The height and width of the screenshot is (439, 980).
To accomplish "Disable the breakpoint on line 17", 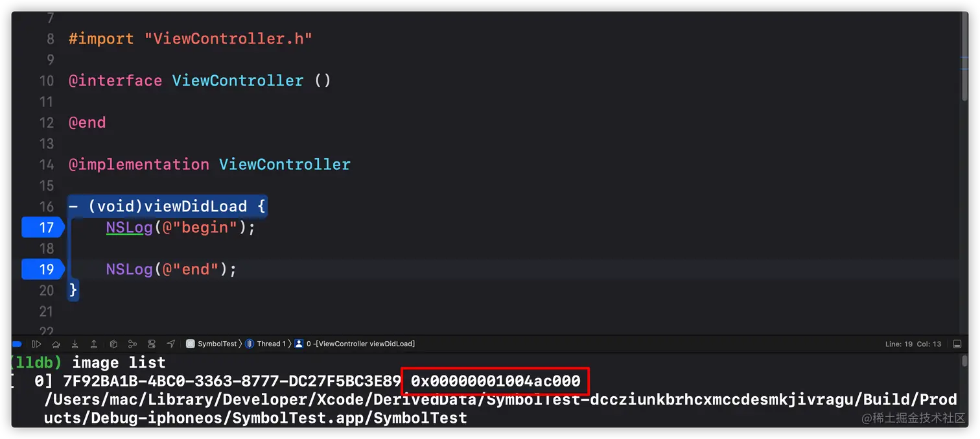I will [43, 228].
